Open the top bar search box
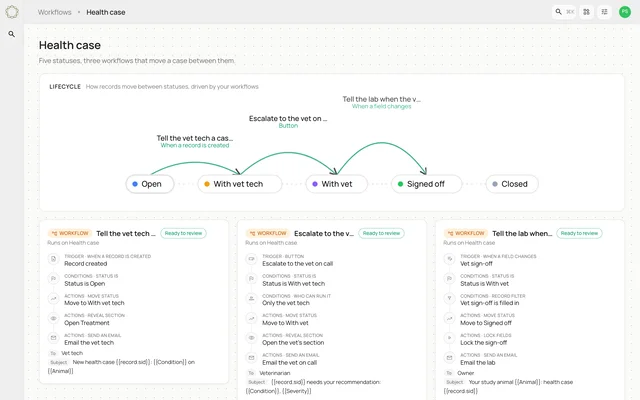The image size is (640, 400). click(564, 12)
